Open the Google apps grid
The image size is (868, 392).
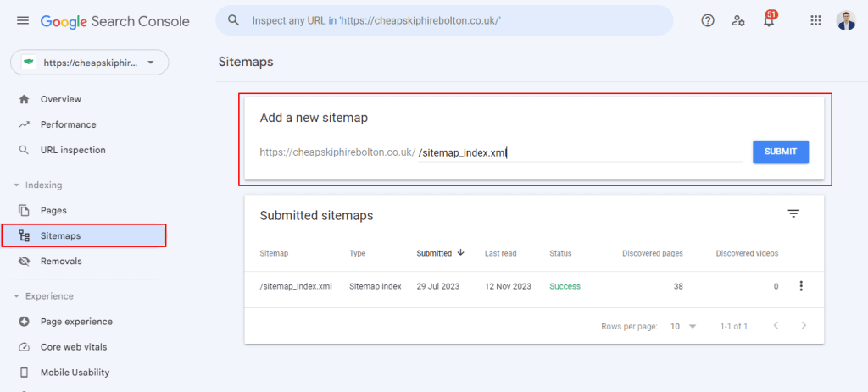click(x=815, y=21)
